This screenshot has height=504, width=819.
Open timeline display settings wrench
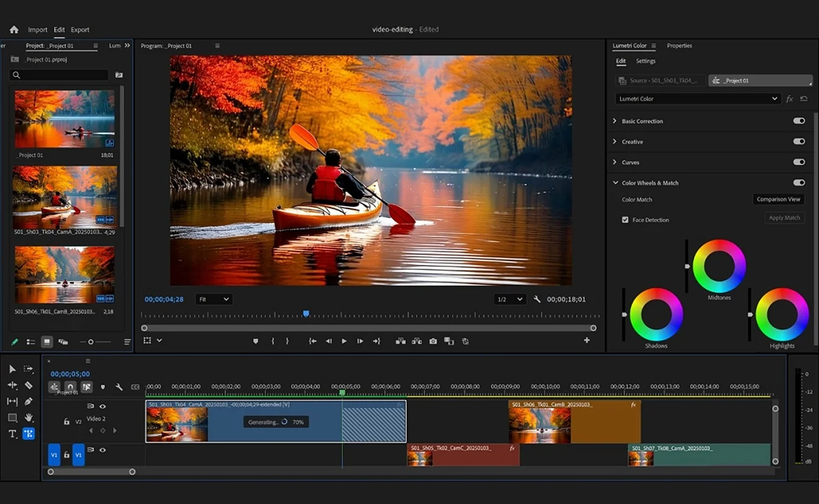click(118, 387)
